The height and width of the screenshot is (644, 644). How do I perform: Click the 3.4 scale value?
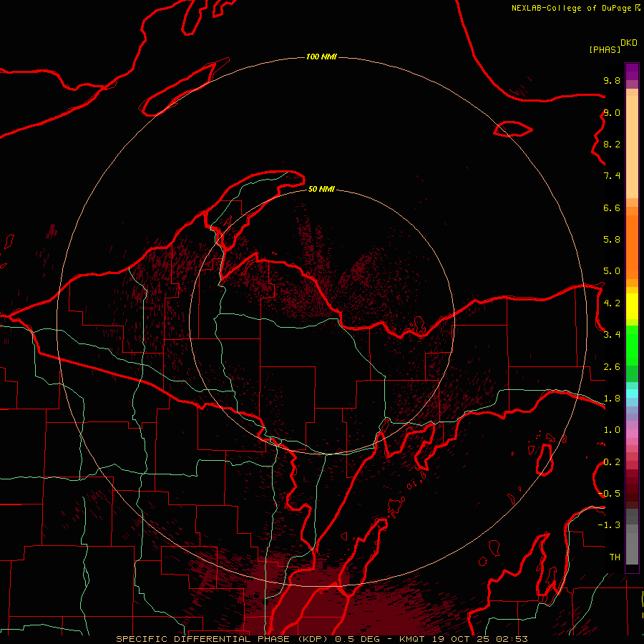coord(612,335)
